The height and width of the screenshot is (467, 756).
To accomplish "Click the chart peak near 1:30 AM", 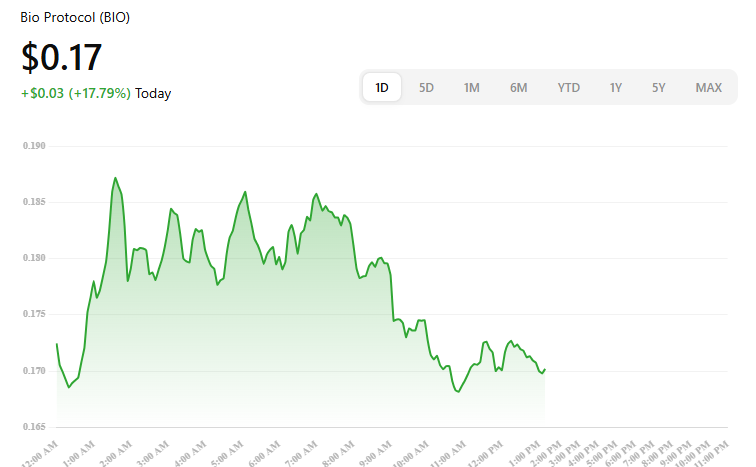I will point(115,178).
